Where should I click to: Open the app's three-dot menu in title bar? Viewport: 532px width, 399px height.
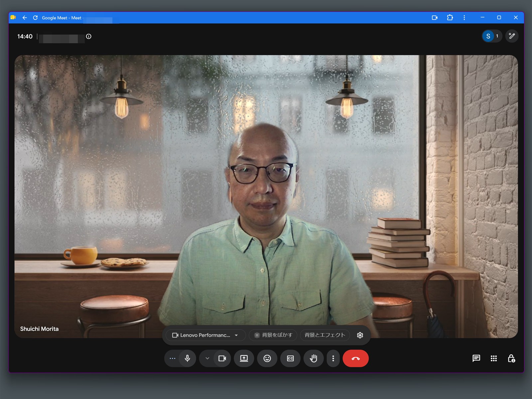[x=464, y=18]
